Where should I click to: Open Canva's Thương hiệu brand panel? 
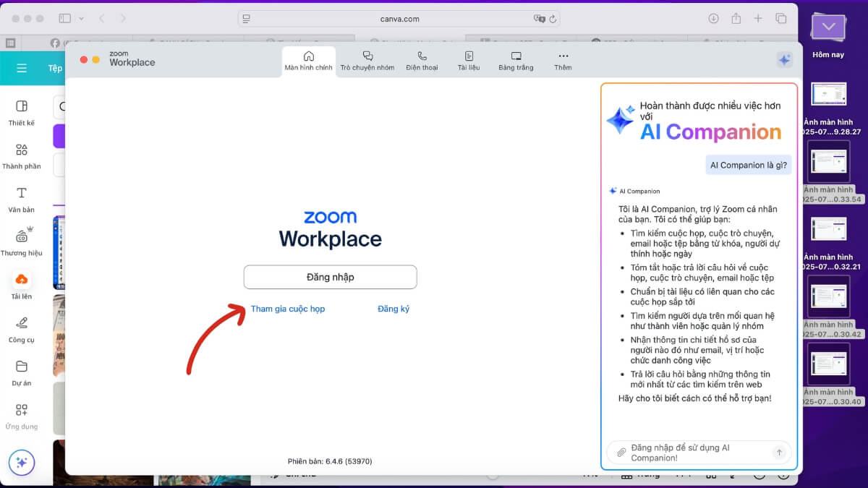[x=22, y=241]
